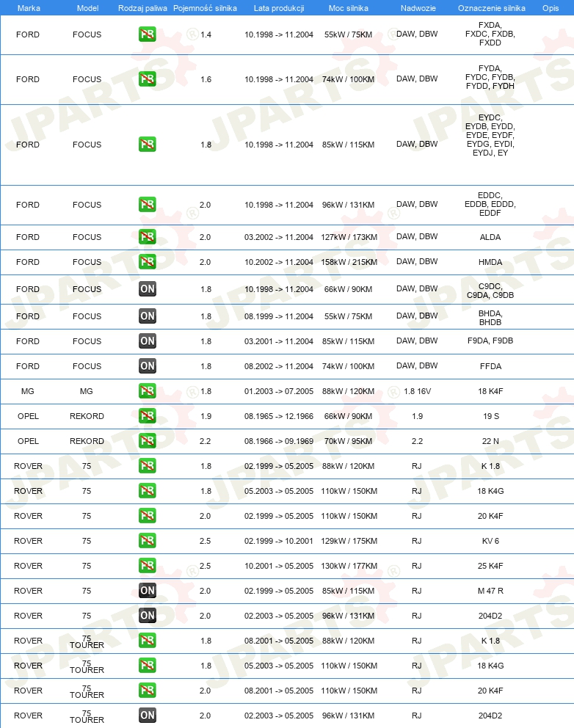Select the 03.2001 -> 11.2004 production years cell
Image resolution: width=574 pixels, height=728 pixels.
click(x=279, y=341)
